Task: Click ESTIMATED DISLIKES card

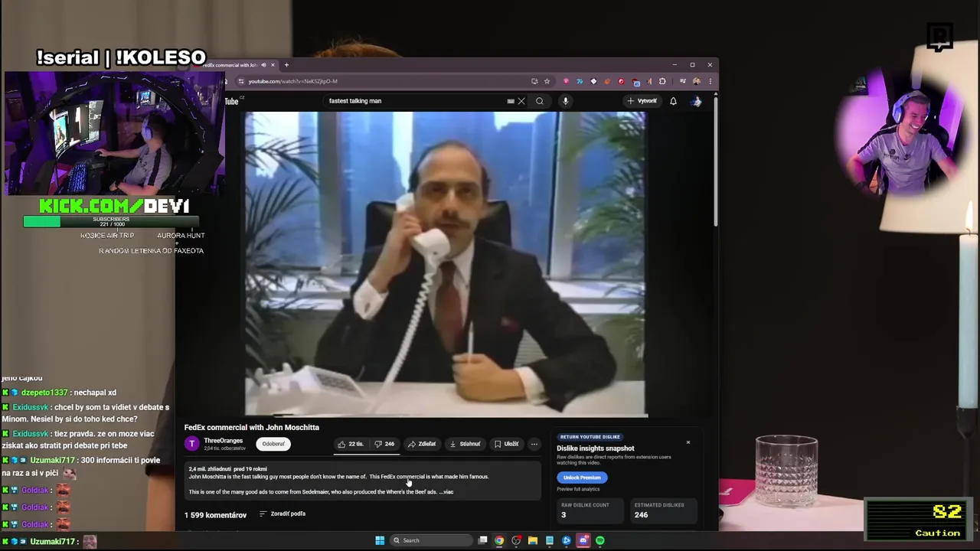Action: [x=665, y=510]
